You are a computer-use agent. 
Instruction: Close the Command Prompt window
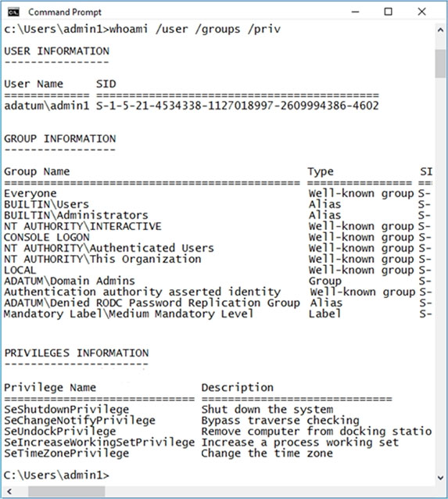(422, 12)
